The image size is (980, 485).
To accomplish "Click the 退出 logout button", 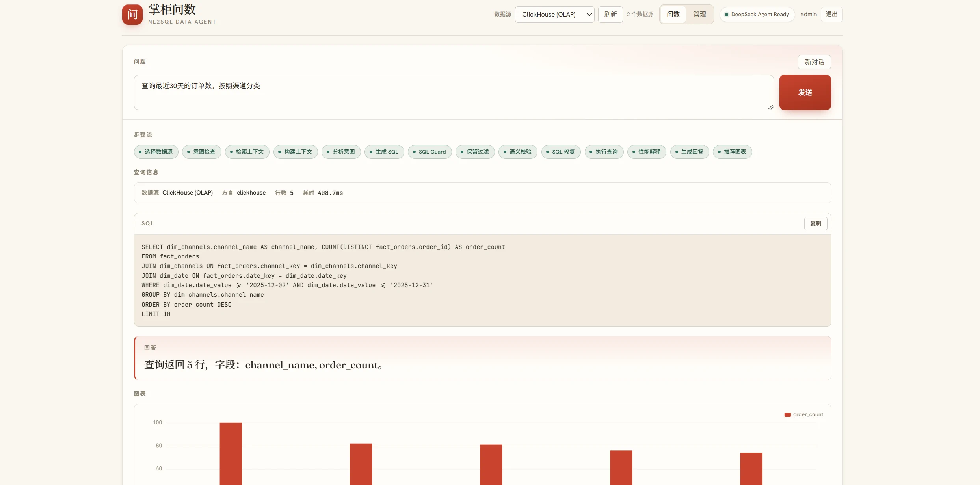I will pyautogui.click(x=831, y=15).
